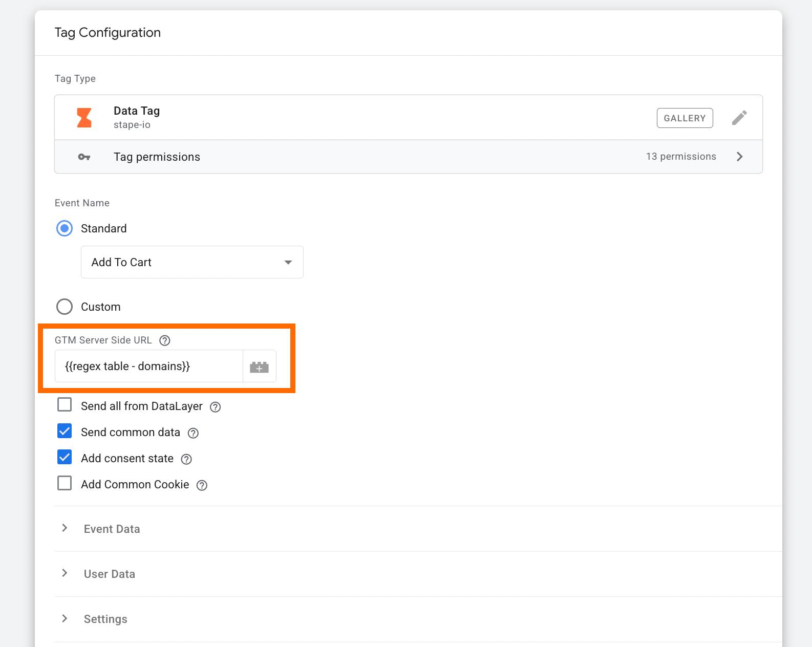This screenshot has height=647, width=812.
Task: Open the Add To Cart event dropdown
Action: [x=192, y=262]
